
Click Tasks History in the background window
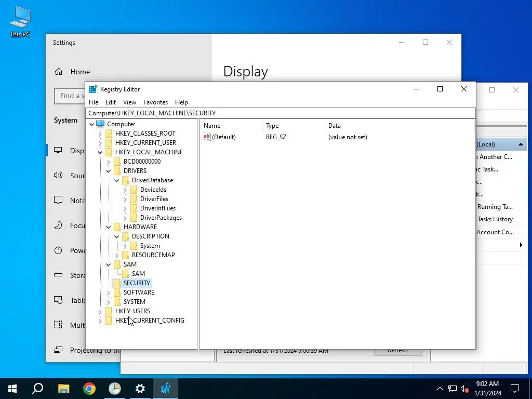coord(495,219)
